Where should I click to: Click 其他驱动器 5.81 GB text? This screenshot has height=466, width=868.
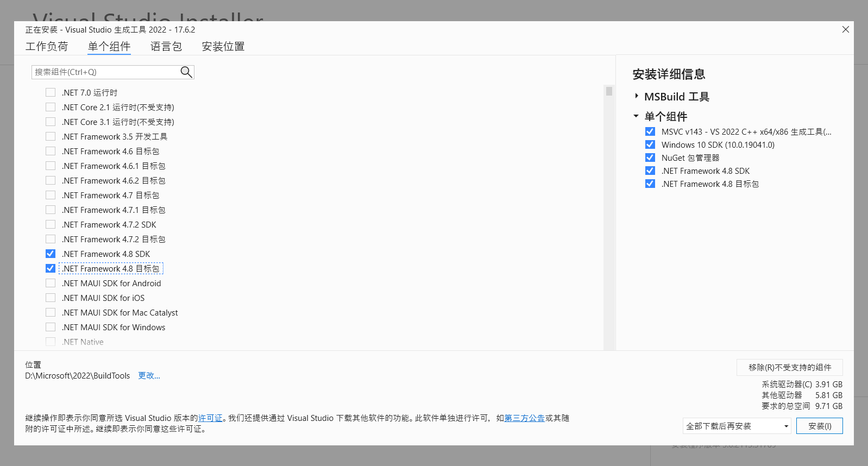tap(802, 395)
